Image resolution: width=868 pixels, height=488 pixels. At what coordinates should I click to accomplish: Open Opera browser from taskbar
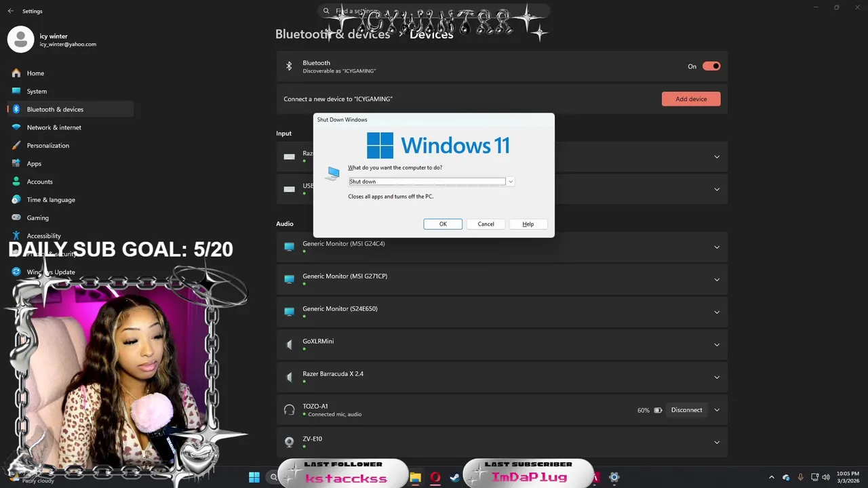pos(435,477)
